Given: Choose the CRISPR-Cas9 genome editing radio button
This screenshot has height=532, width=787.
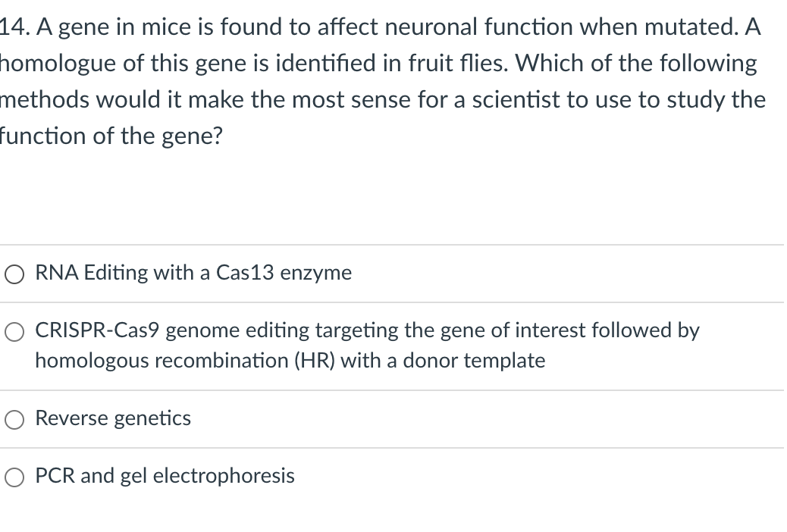Looking at the screenshot, I should pyautogui.click(x=16, y=331).
